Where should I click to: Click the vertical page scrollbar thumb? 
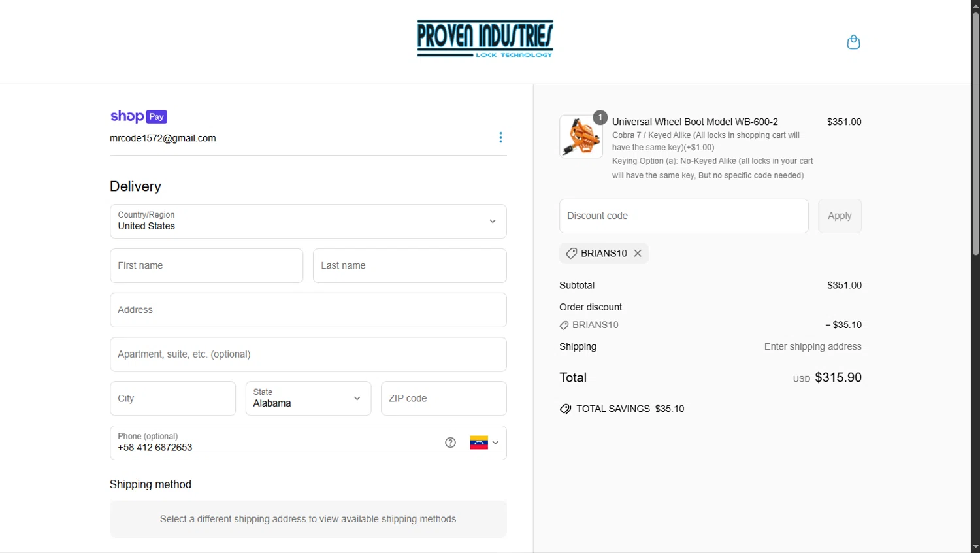coord(975,133)
